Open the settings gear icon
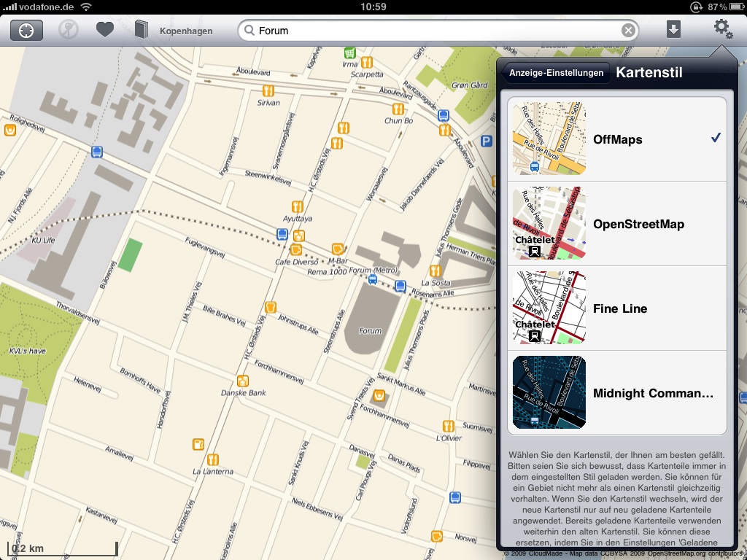The width and height of the screenshot is (747, 560). click(722, 29)
